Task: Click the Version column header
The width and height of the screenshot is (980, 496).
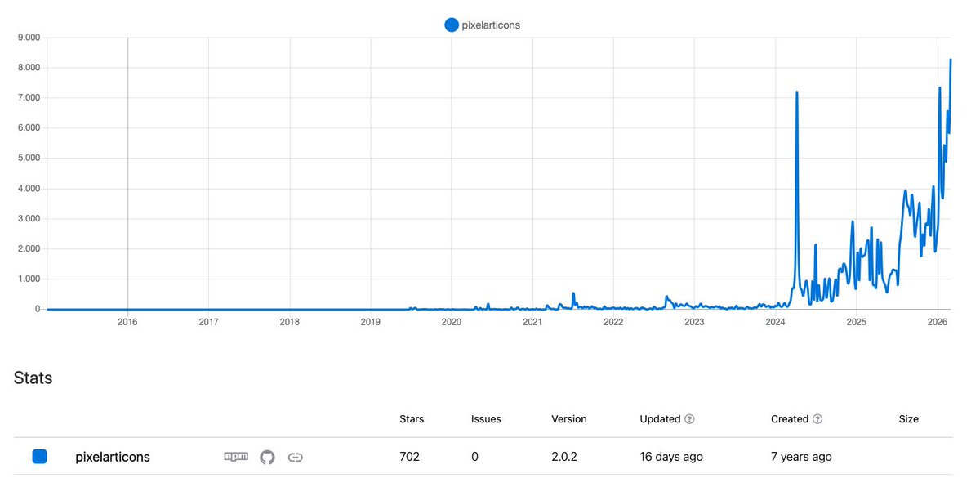Action: click(x=569, y=419)
